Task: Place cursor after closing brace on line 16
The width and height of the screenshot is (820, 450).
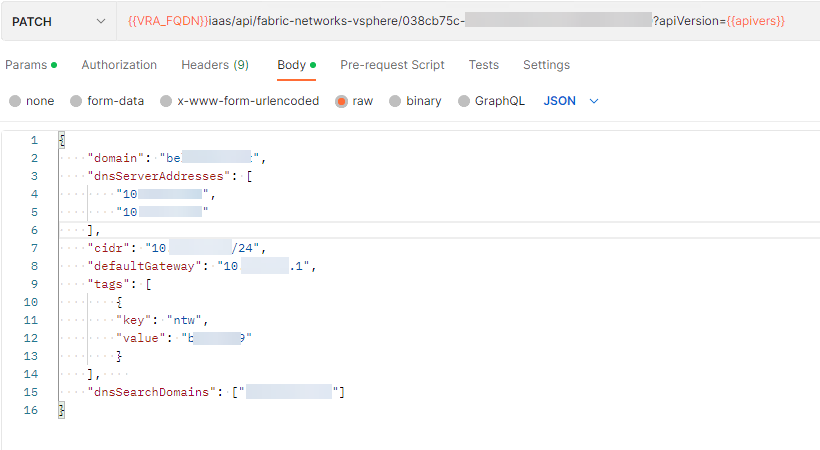Action: pyautogui.click(x=66, y=410)
